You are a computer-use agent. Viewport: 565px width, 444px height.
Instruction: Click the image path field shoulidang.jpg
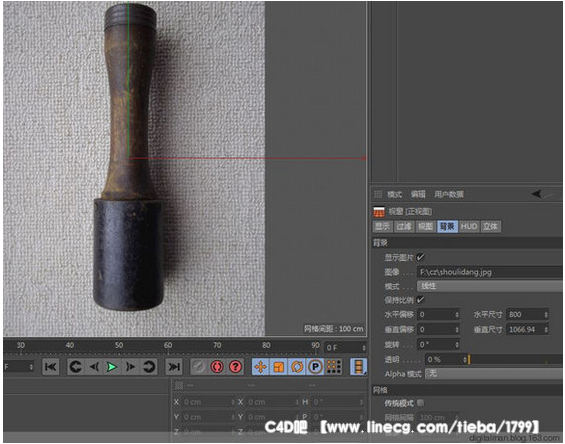(490, 272)
